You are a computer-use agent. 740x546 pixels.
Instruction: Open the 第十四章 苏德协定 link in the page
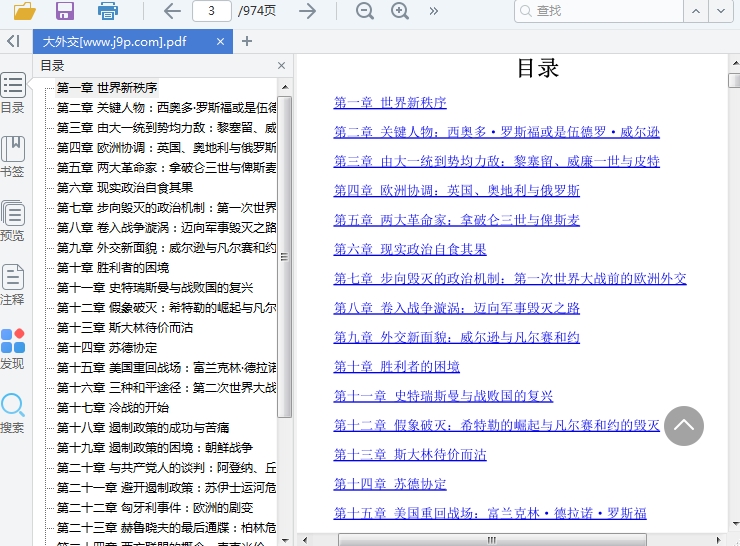(390, 484)
